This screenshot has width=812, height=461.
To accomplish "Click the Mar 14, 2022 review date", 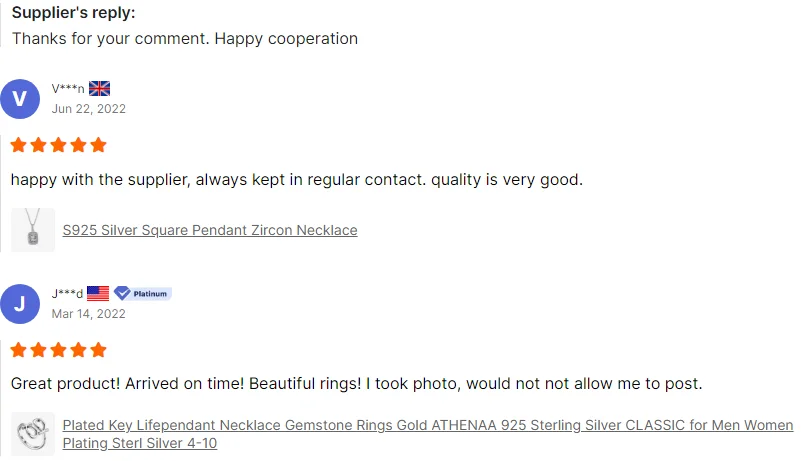I will pos(89,314).
